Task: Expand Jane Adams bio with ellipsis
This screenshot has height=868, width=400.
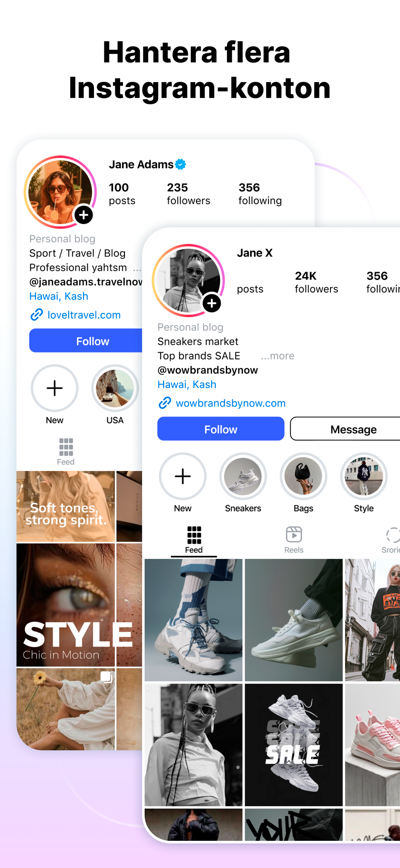Action: [x=137, y=269]
